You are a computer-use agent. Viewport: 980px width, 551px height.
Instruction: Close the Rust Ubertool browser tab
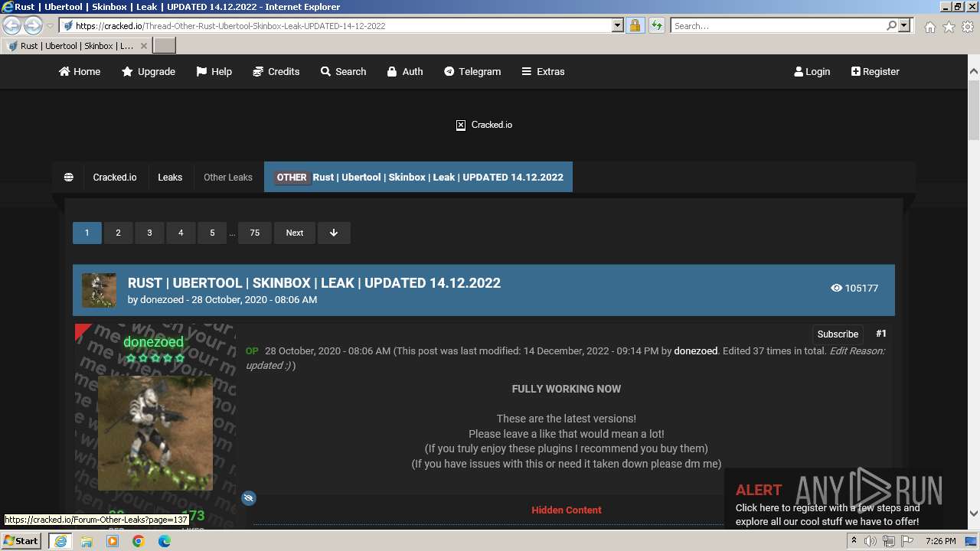pyautogui.click(x=143, y=46)
